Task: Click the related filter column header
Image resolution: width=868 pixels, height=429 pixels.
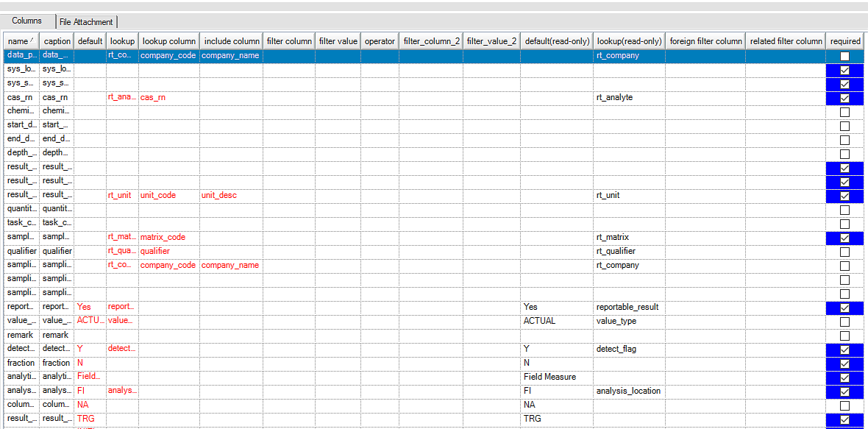Action: click(x=786, y=41)
